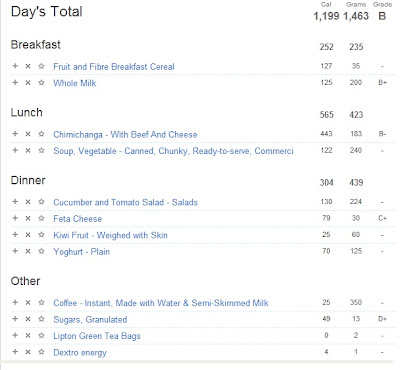Remove Sugars, Granulated from the log
Image resolution: width=400 pixels, height=370 pixels.
point(28,319)
